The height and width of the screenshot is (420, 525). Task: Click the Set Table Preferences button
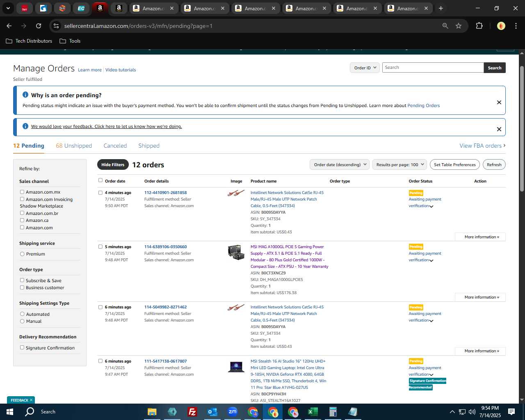point(455,164)
